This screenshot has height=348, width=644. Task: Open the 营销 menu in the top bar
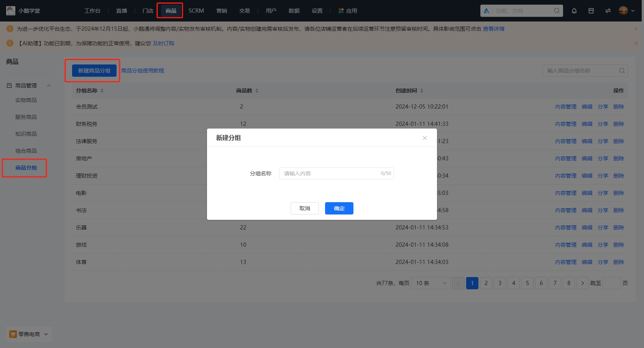pyautogui.click(x=222, y=10)
